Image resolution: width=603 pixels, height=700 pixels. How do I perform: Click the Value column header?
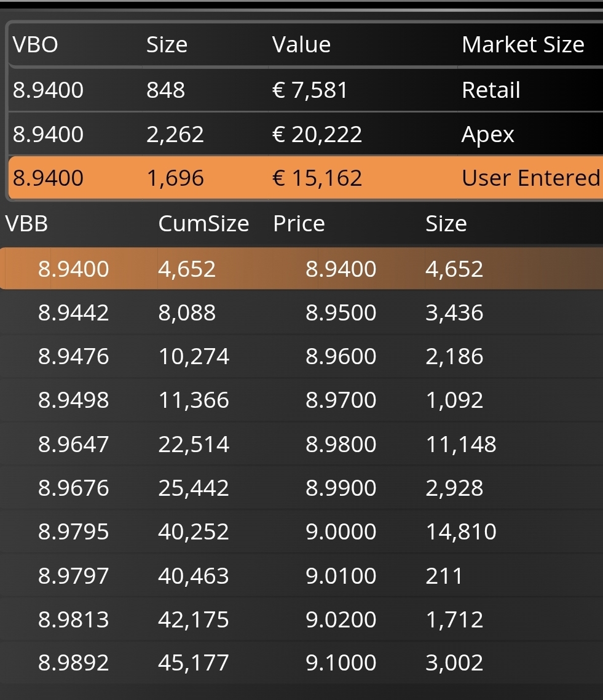tap(301, 45)
